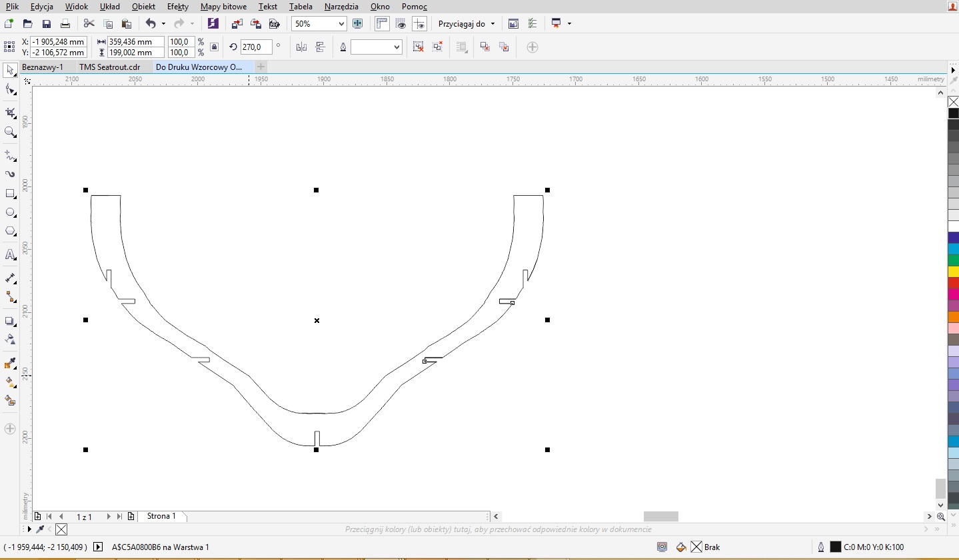959x560 pixels.
Task: Select the Zoom magnifier tool
Action: point(10,133)
